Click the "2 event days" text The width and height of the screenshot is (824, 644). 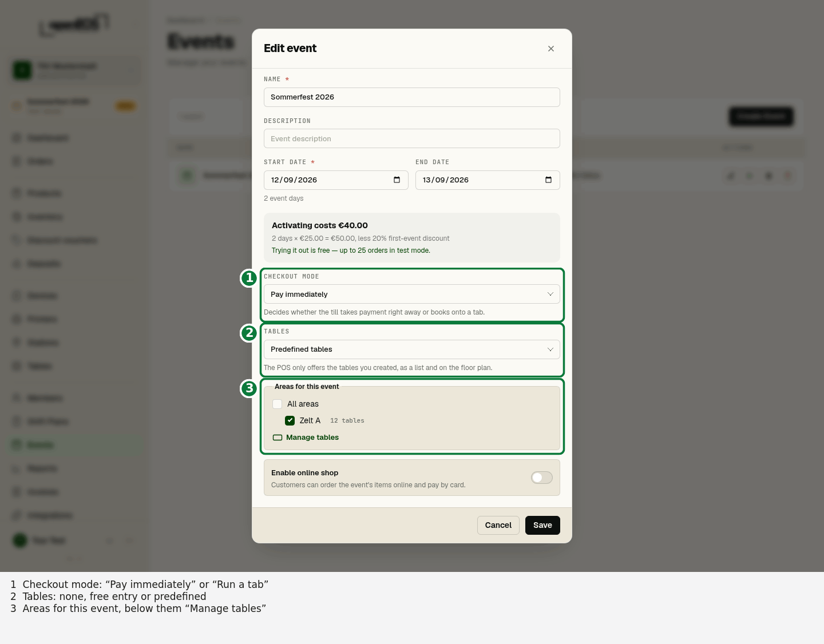284,198
